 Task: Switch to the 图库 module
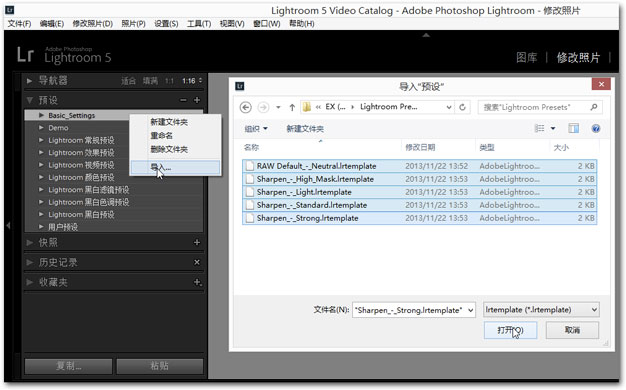[526, 57]
